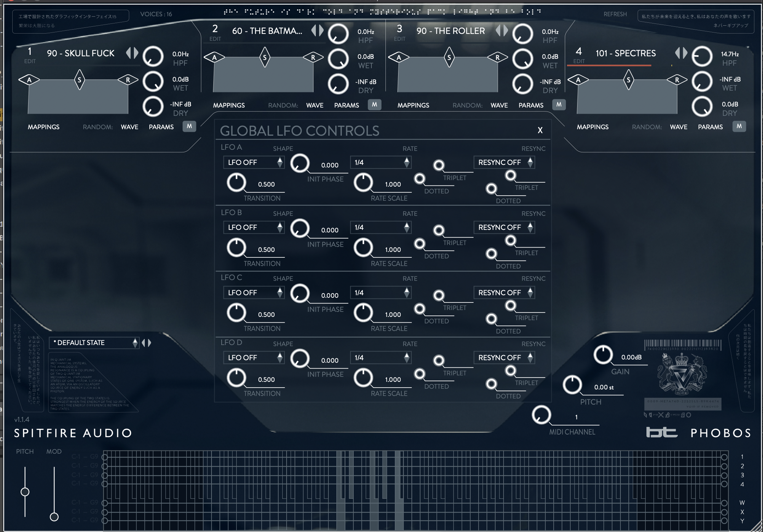
Task: Click preset arrows next to THE ROLLER
Action: (x=502, y=31)
